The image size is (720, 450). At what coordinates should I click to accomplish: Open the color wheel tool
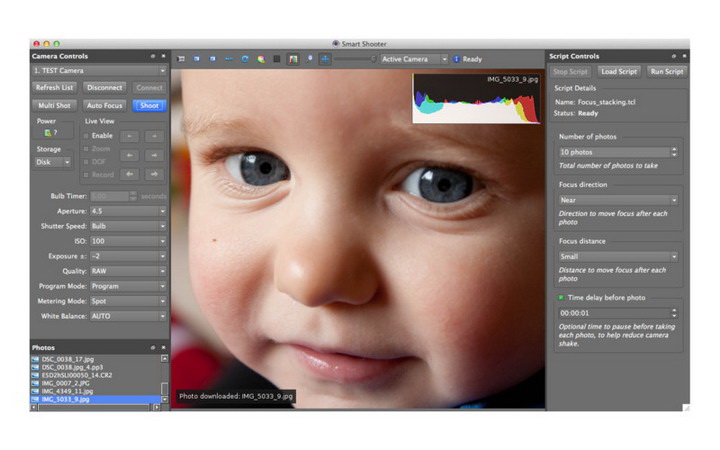click(x=261, y=59)
